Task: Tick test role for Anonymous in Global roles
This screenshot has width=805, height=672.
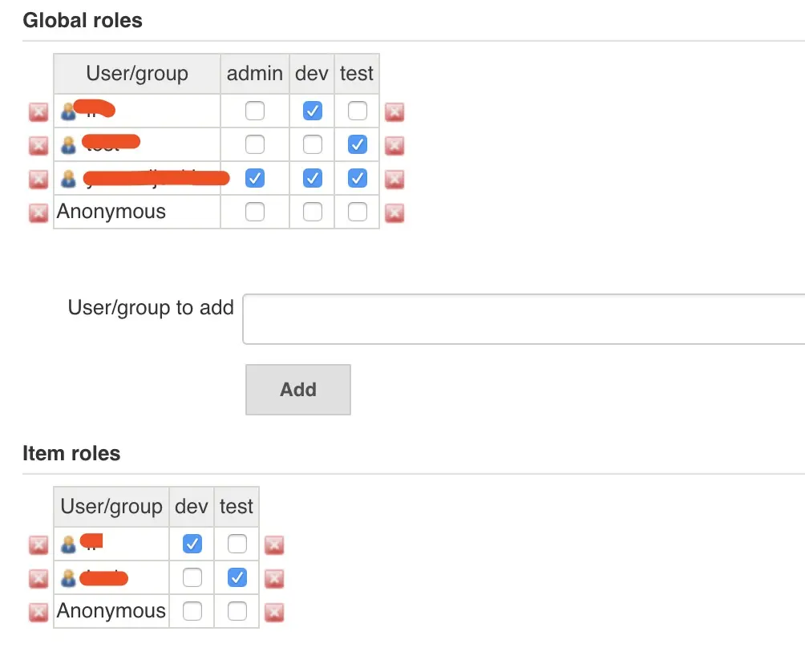Action: pos(358,212)
